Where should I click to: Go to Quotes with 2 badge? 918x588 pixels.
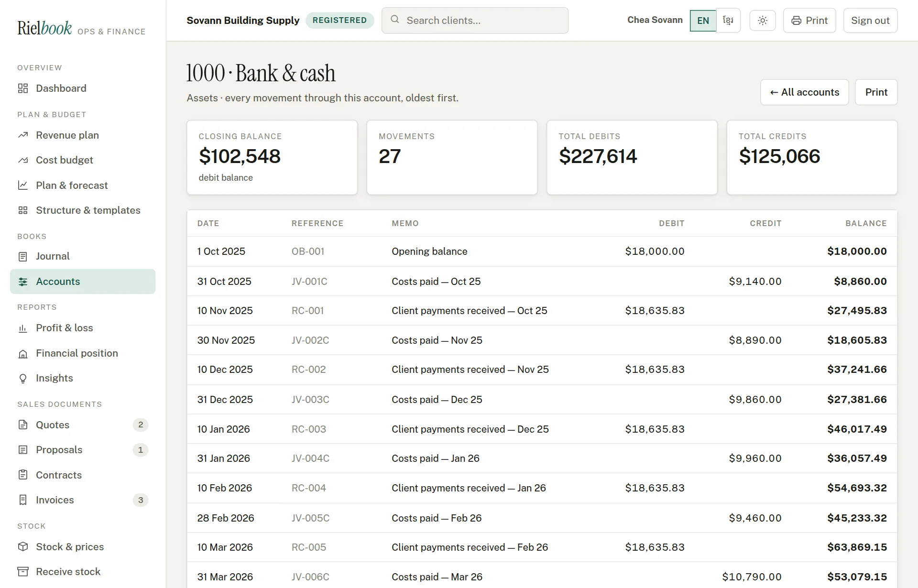pyautogui.click(x=83, y=425)
